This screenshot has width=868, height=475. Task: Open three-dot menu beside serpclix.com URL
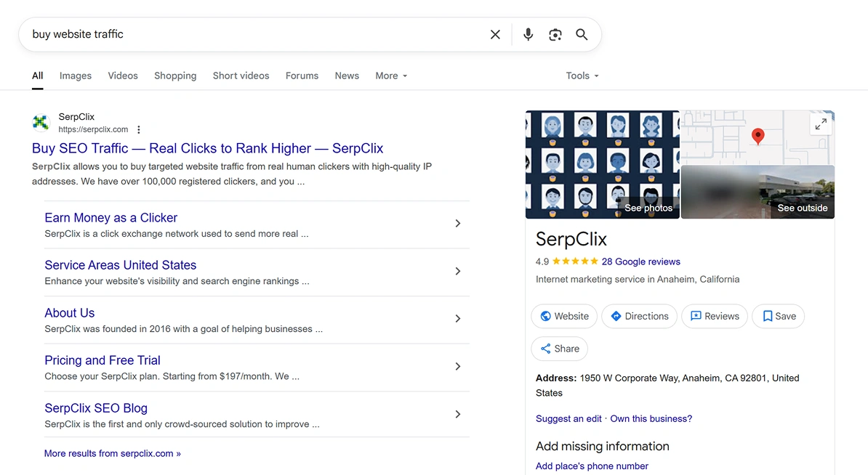pos(138,129)
